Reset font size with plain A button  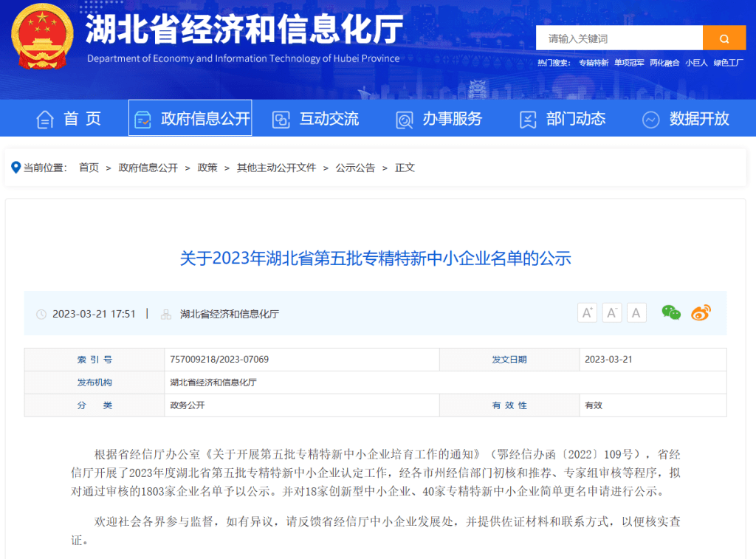[636, 313]
